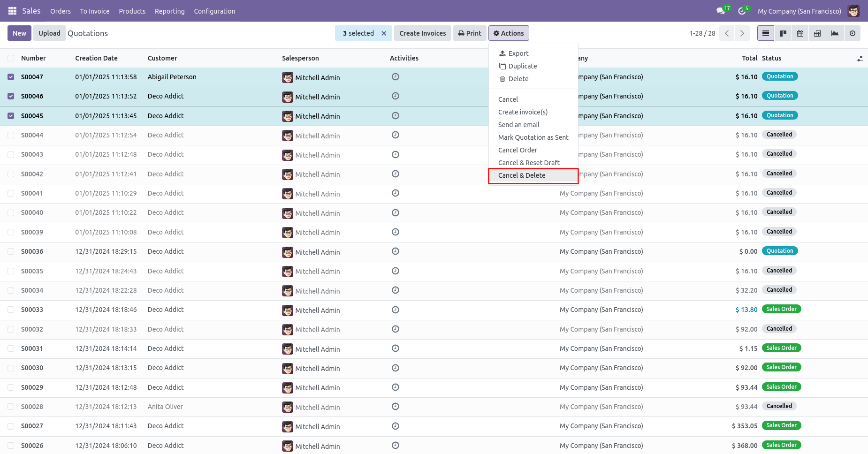Click the Upload button
Image resolution: width=868 pixels, height=454 pixels.
point(49,33)
